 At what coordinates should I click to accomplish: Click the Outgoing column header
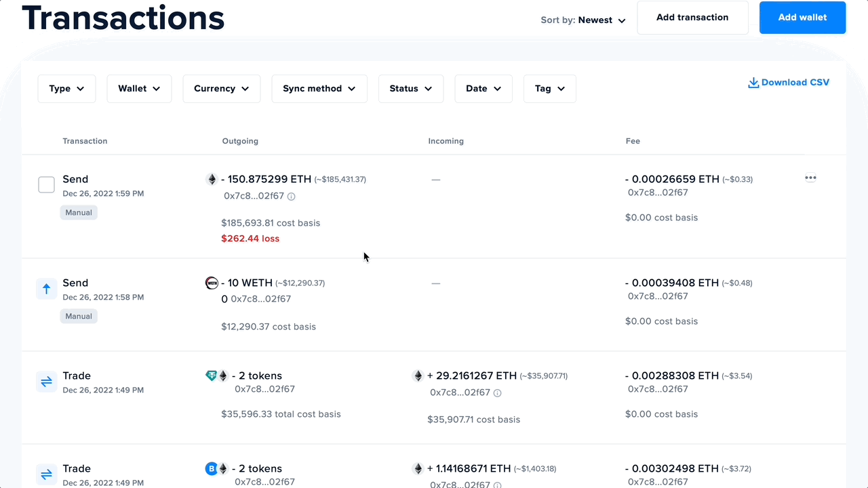click(x=240, y=141)
